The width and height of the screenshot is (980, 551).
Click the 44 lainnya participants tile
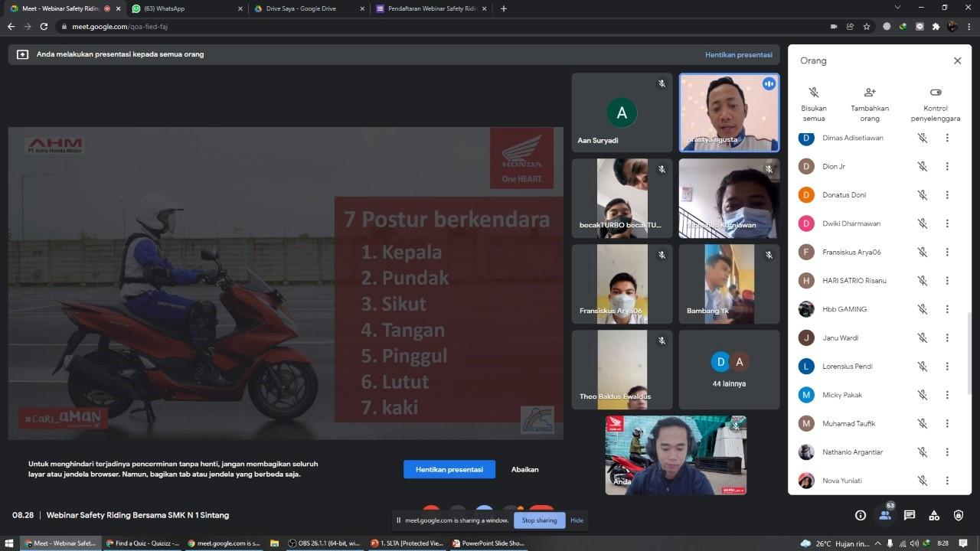click(728, 370)
